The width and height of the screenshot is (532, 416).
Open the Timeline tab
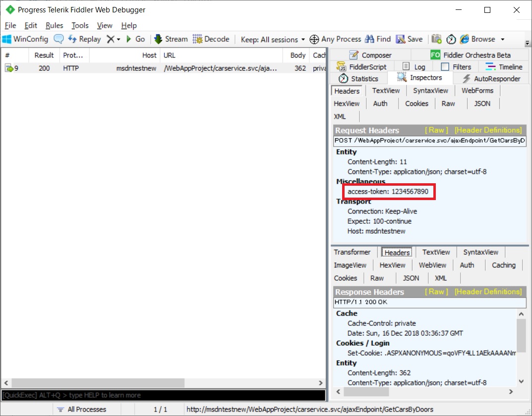coord(504,67)
